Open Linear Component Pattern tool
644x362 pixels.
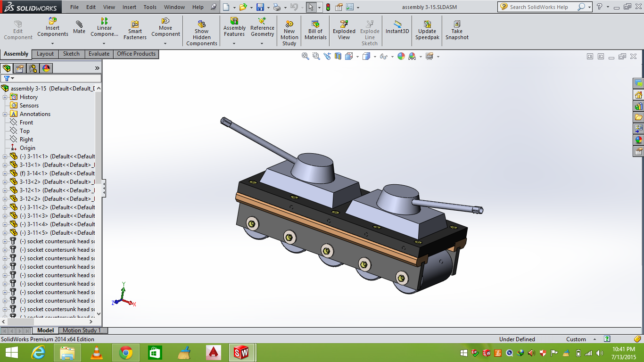[104, 27]
